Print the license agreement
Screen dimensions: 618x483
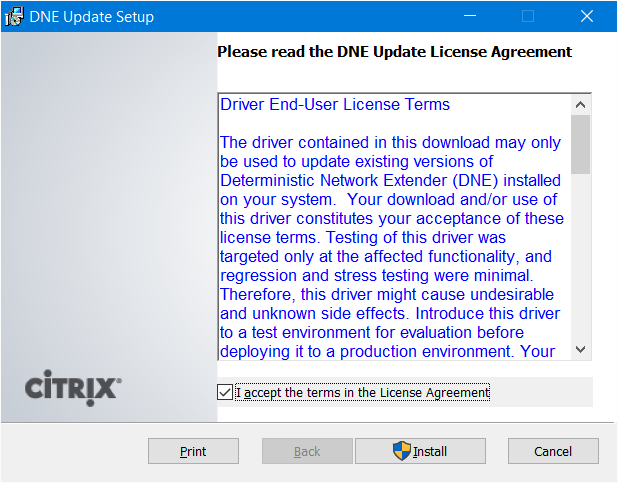click(x=193, y=451)
